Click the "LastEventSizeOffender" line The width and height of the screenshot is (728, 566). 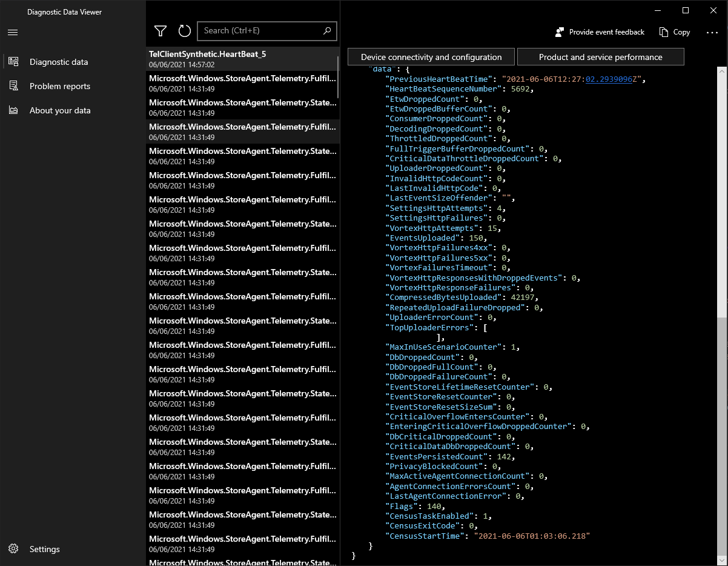click(x=450, y=198)
